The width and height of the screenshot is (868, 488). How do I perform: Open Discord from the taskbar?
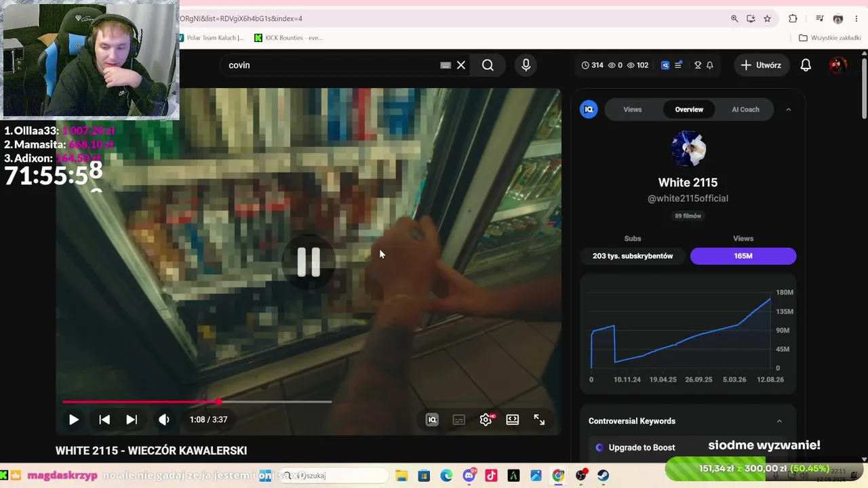click(469, 476)
